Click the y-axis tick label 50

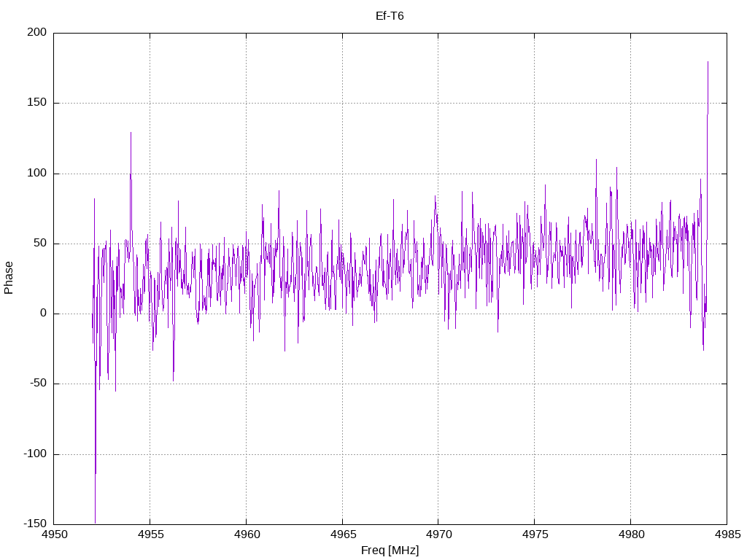coord(41,243)
